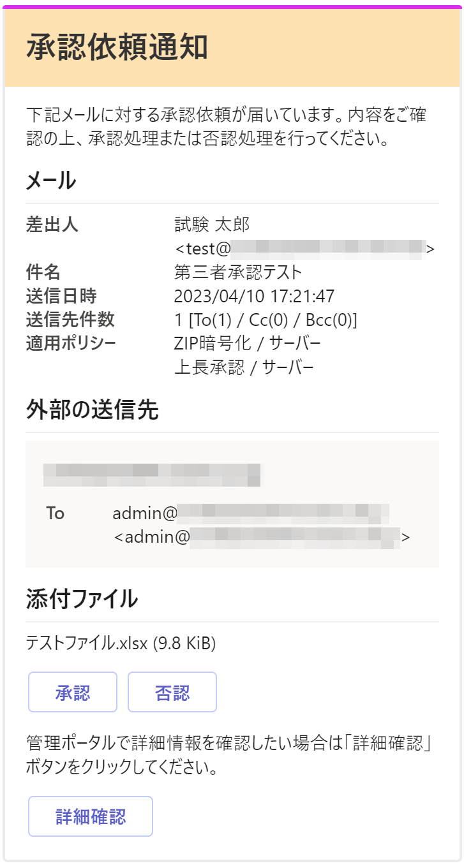The width and height of the screenshot is (464, 868).
Task: Click the 送信先件数 field label
Action: 70,320
